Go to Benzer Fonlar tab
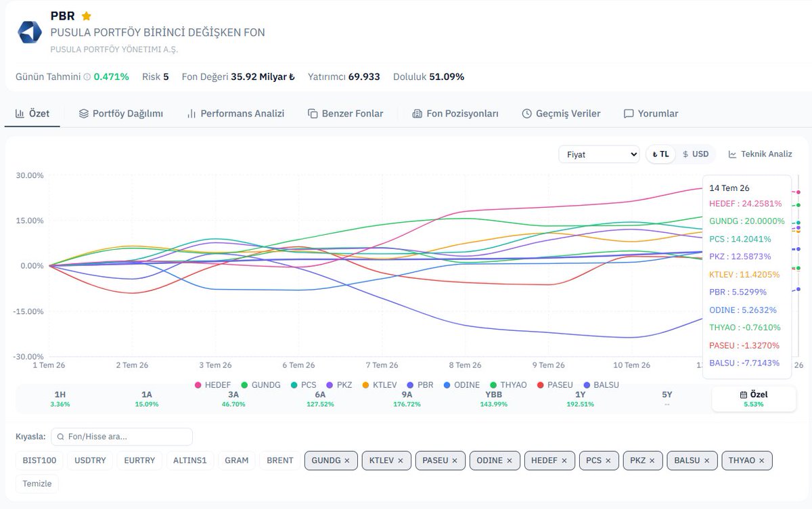 tap(345, 114)
